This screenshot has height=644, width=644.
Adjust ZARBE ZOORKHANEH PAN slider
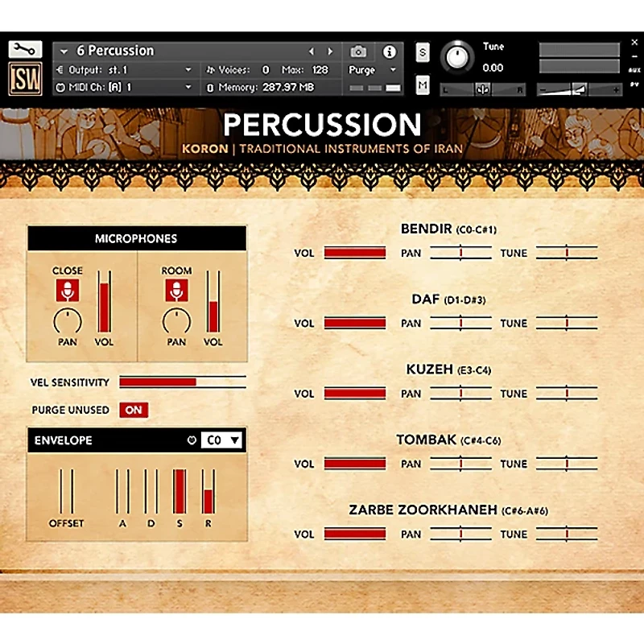460,534
